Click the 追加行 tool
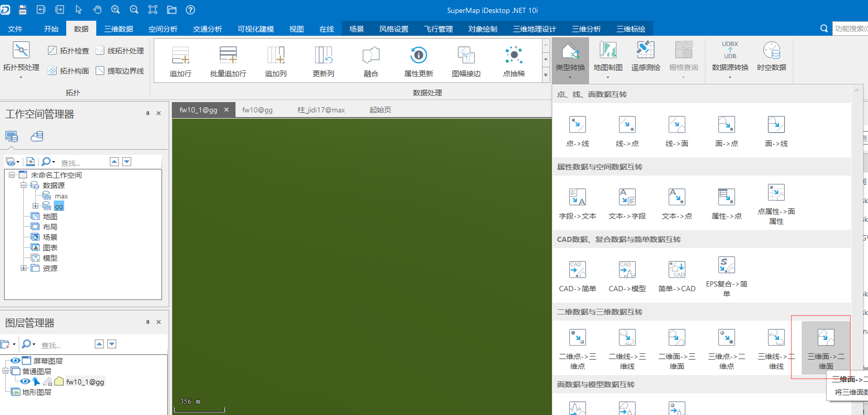This screenshot has height=415, width=868. 180,61
